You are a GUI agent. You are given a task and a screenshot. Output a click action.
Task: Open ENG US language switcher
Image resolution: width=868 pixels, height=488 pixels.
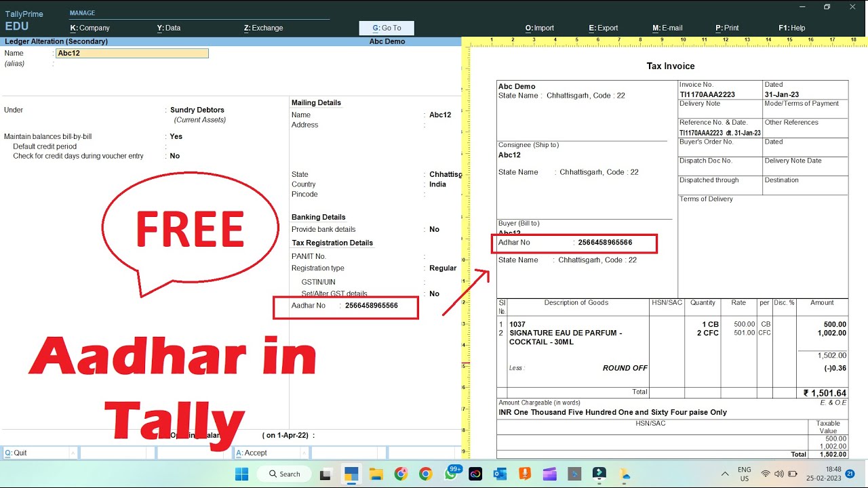pos(744,474)
